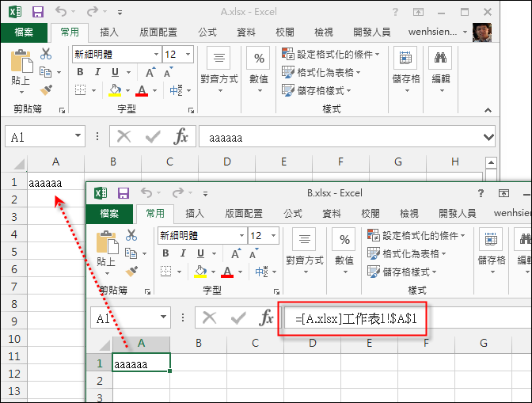Decrease font size in A.xlsx ribbon
This screenshot has width=532, height=403.
point(169,72)
